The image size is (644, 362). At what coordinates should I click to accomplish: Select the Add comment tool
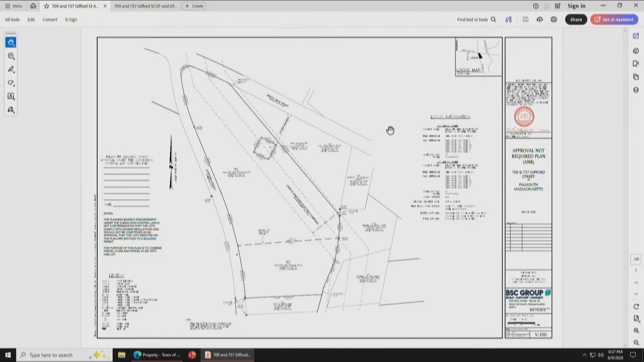[11, 56]
